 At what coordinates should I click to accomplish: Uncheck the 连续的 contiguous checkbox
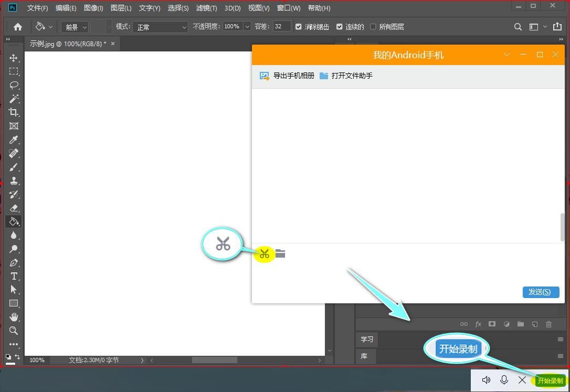tap(340, 27)
